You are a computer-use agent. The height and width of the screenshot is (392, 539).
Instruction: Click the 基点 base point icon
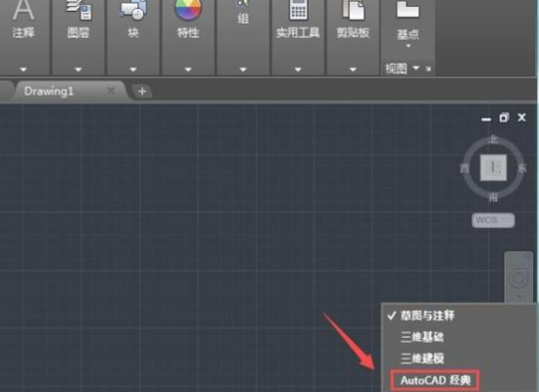(408, 9)
